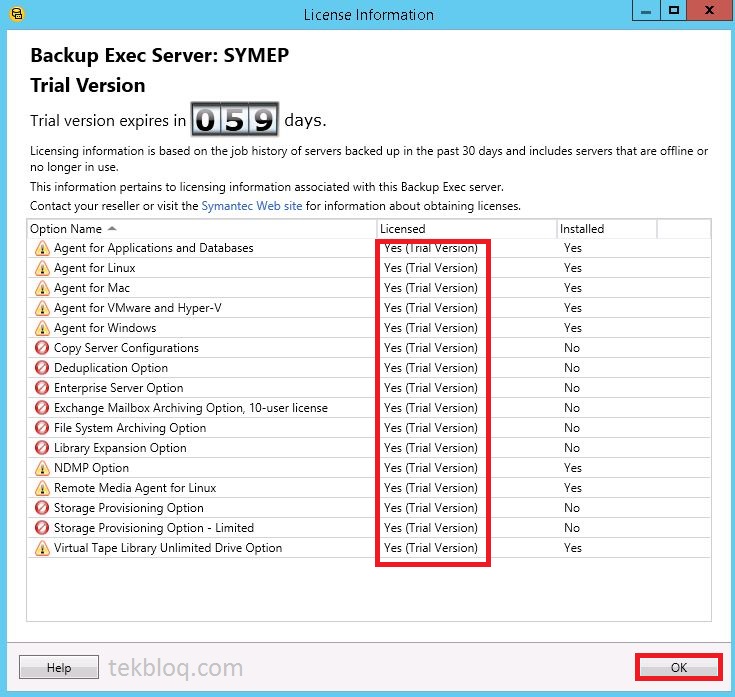
Task: Click Licensed value in Agent for Mac row
Action: 431,288
